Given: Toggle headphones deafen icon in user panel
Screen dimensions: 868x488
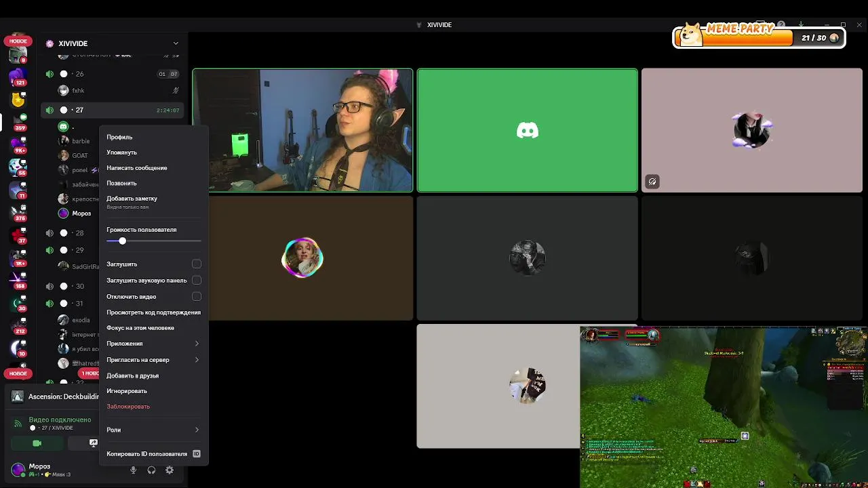Looking at the screenshot, I should 151,470.
